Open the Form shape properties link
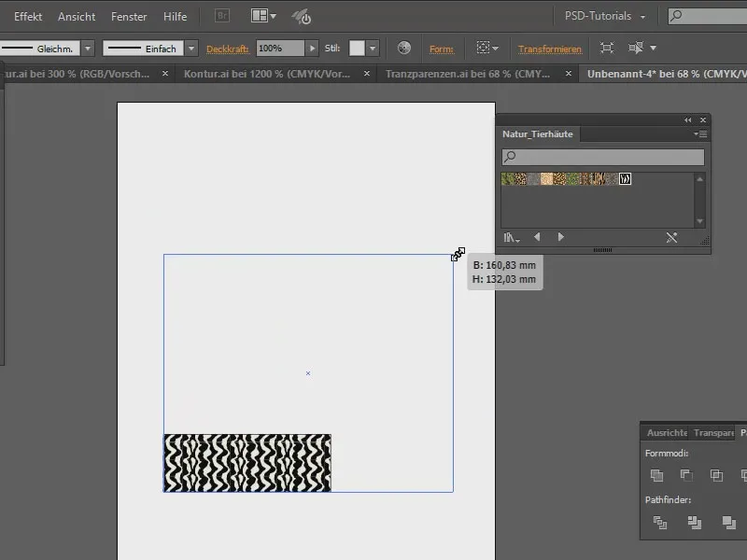747x560 pixels. pyautogui.click(x=441, y=49)
